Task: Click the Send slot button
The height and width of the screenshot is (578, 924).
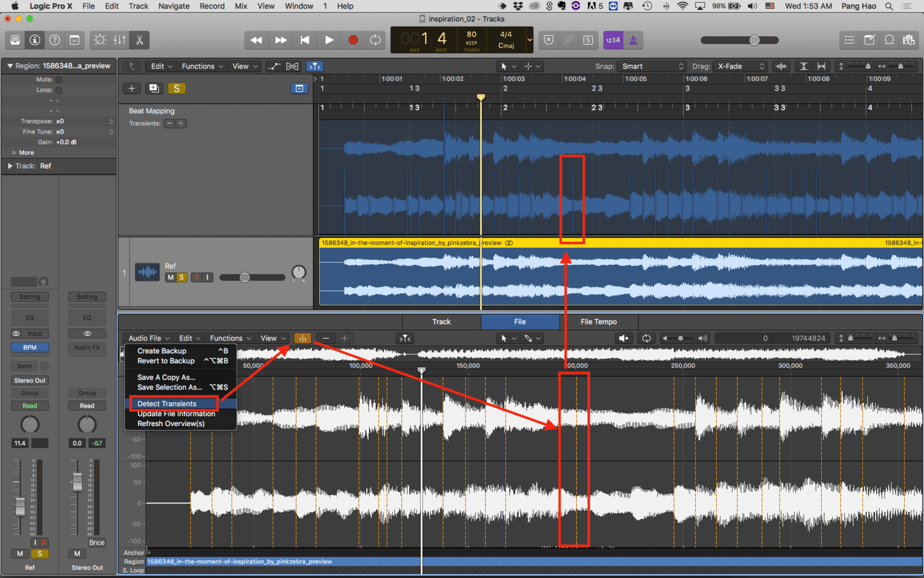Action: 24,366
